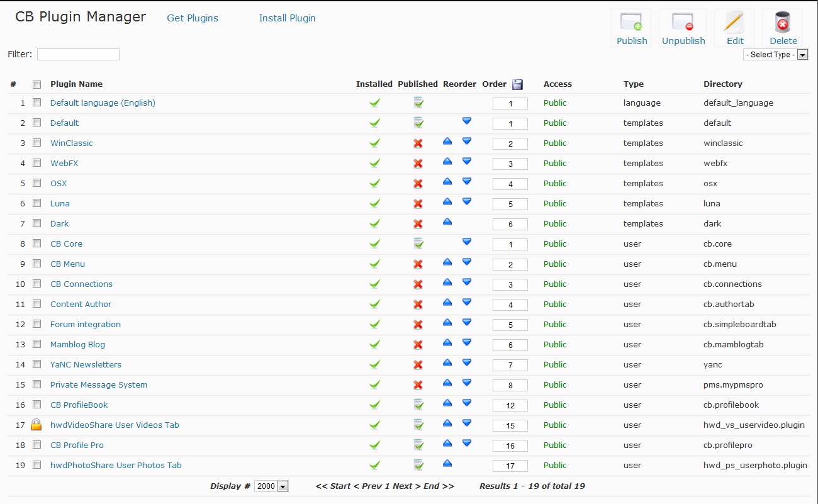
Task: Open the Get Plugins tab
Action: (x=193, y=18)
